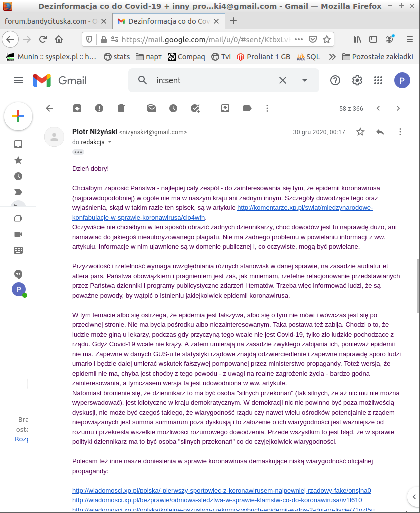Open the Inbox from the sidebar
The height and width of the screenshot is (513, 420).
coord(18,144)
